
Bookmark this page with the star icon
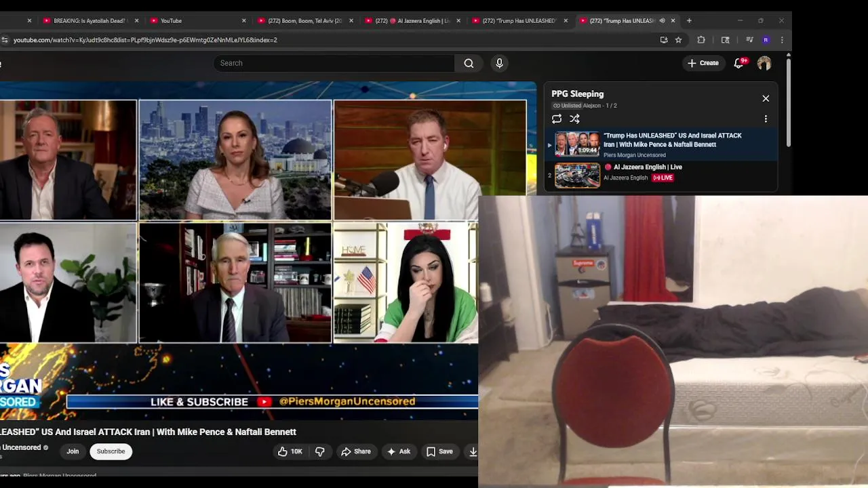pos(678,40)
